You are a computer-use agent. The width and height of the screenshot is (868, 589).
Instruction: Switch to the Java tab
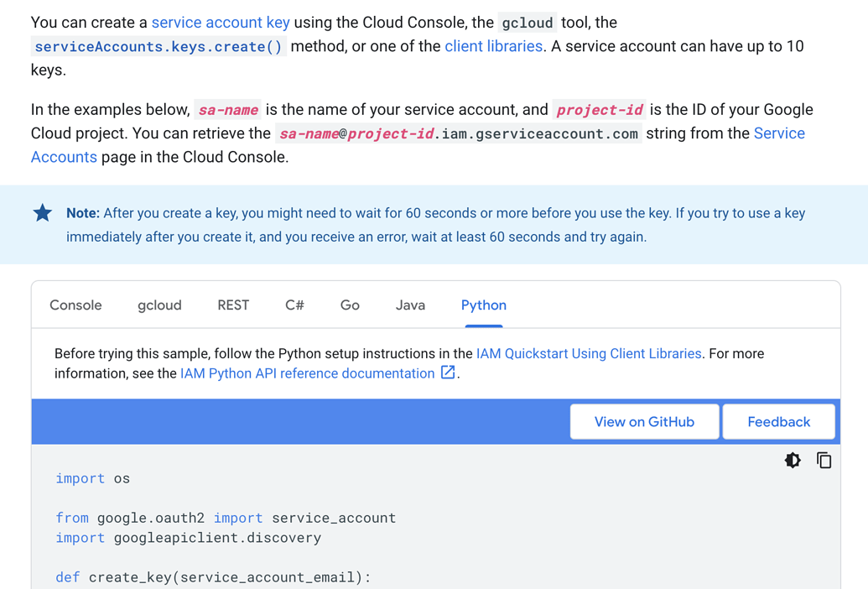pos(410,305)
